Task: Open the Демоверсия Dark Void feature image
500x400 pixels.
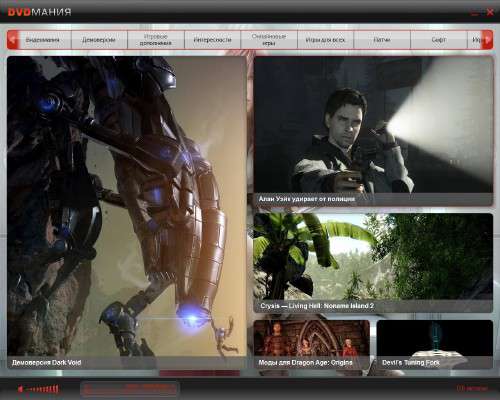Action: (127, 212)
